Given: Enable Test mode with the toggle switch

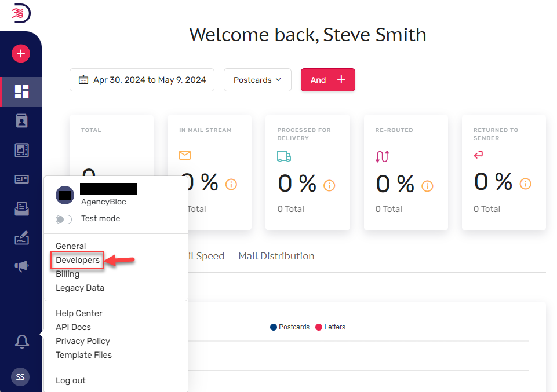Looking at the screenshot, I should click(x=63, y=219).
